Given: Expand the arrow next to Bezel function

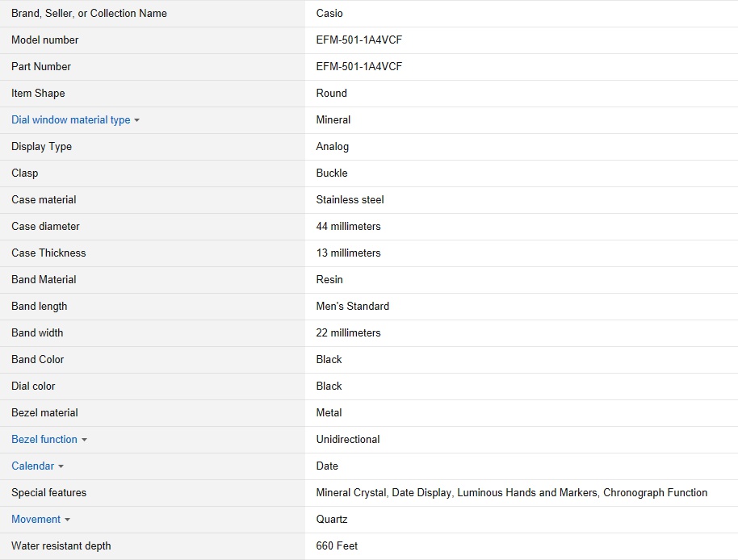Looking at the screenshot, I should coord(84,441).
